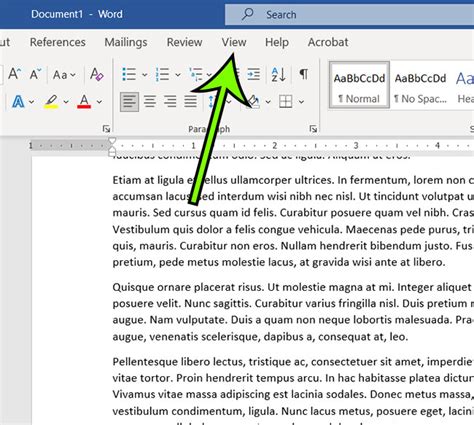Justify the paragraph text
This screenshot has height=425, width=474.
point(191,101)
